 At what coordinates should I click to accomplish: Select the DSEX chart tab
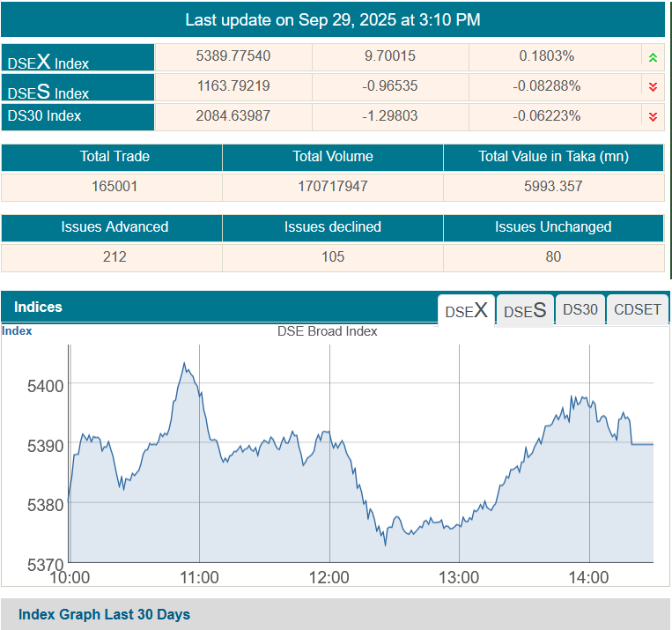pos(466,310)
